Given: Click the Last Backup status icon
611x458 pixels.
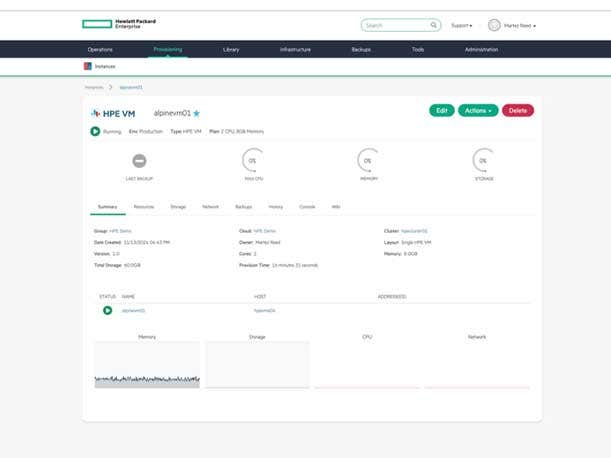Looking at the screenshot, I should pos(139,161).
